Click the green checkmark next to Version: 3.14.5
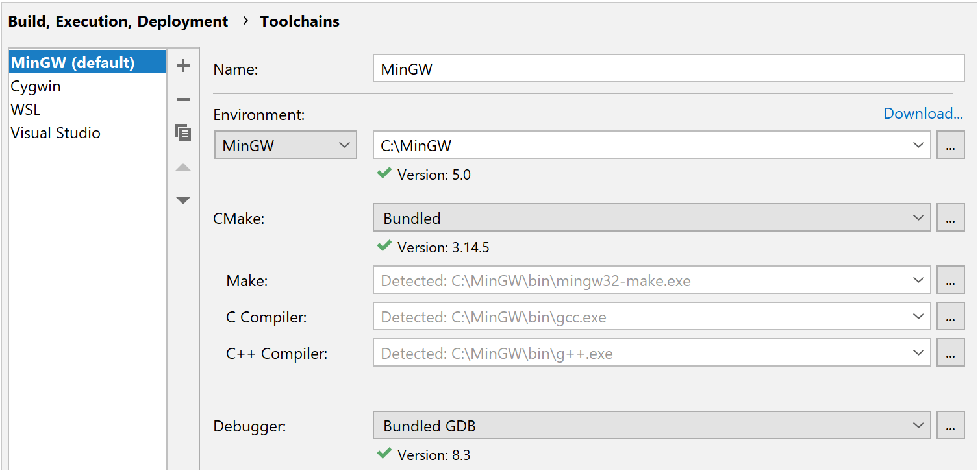Viewport: 980px width, 473px height. [384, 246]
